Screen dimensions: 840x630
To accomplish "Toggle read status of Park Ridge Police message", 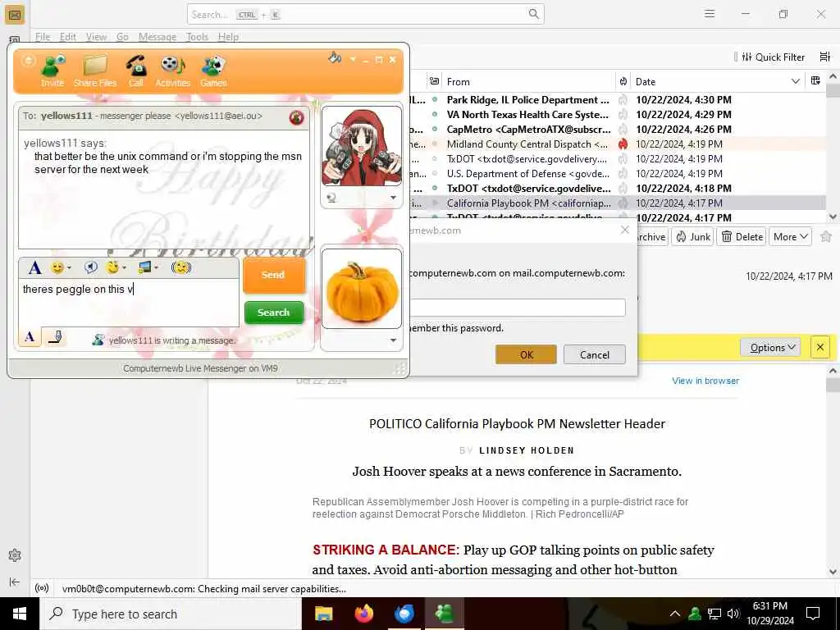I will click(x=435, y=99).
